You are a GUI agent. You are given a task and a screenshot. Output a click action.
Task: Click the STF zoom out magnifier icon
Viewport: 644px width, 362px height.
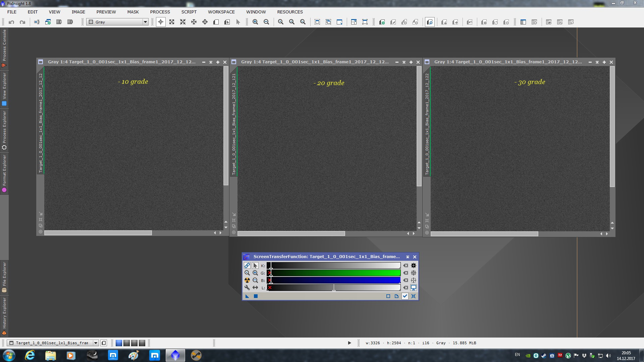(255, 280)
